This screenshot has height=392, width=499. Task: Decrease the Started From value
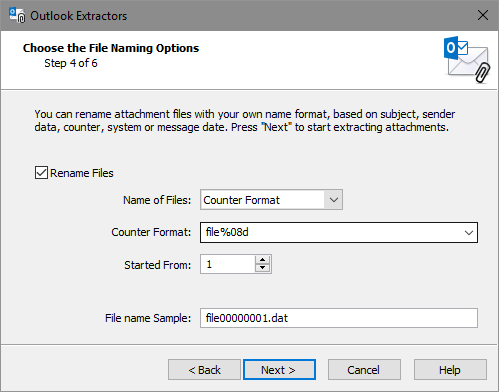point(263,268)
